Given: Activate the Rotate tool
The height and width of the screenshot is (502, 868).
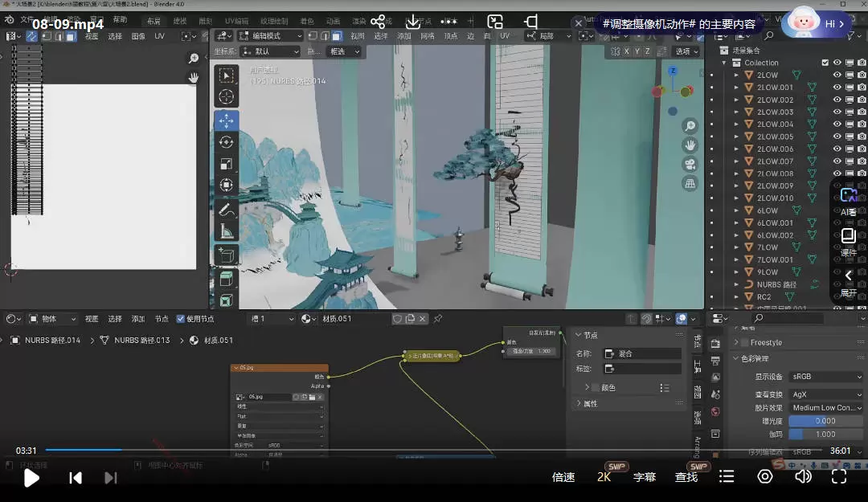Looking at the screenshot, I should 227,142.
